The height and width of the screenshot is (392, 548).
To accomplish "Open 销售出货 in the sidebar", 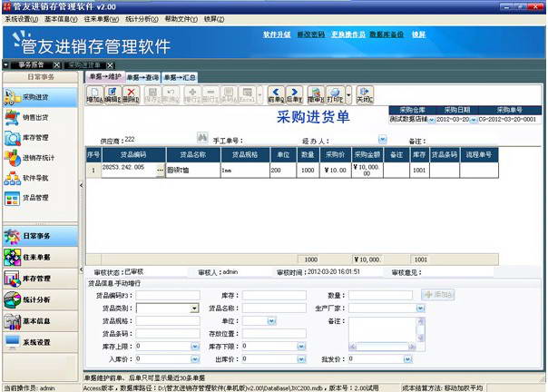I will coord(37,117).
